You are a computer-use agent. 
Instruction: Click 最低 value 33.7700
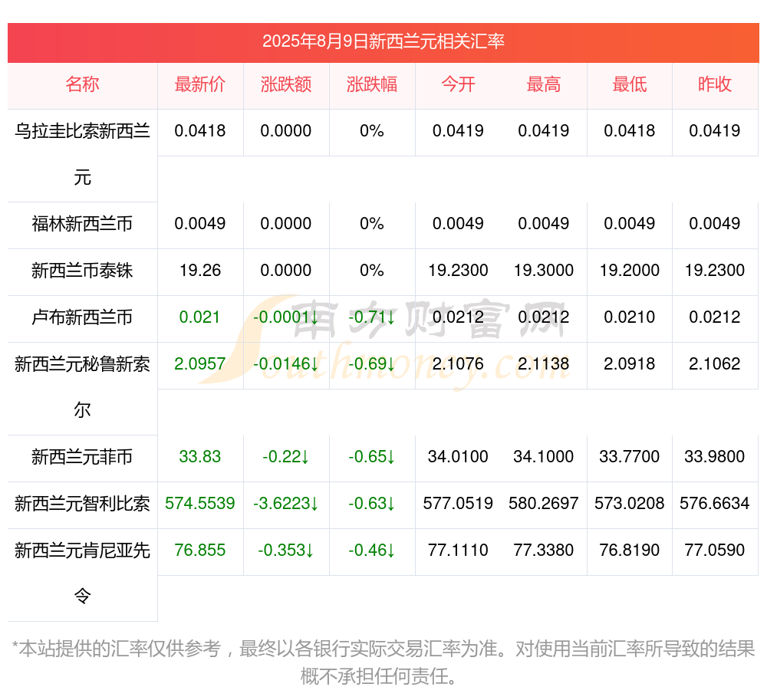630,456
